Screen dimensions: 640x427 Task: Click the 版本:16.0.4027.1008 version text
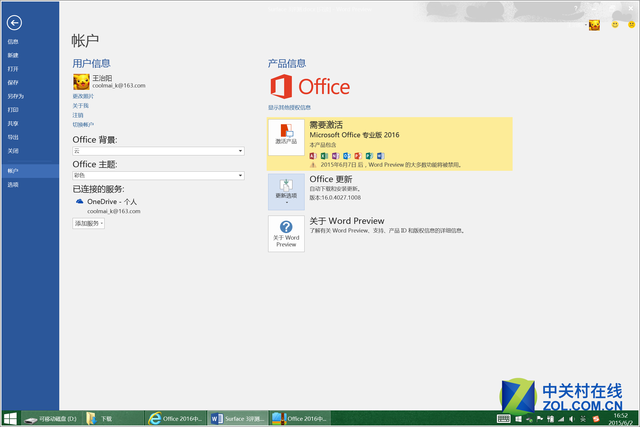coord(335,198)
